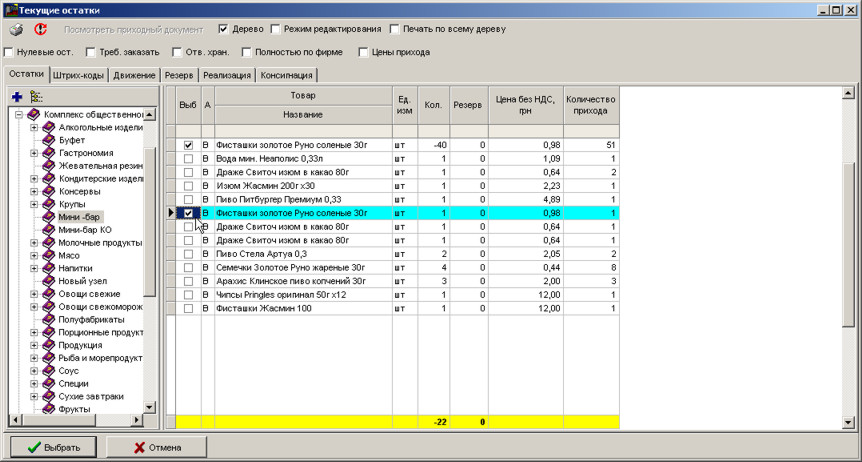
Task: Uncheck the Дерево checkbox
Action: pyautogui.click(x=224, y=29)
